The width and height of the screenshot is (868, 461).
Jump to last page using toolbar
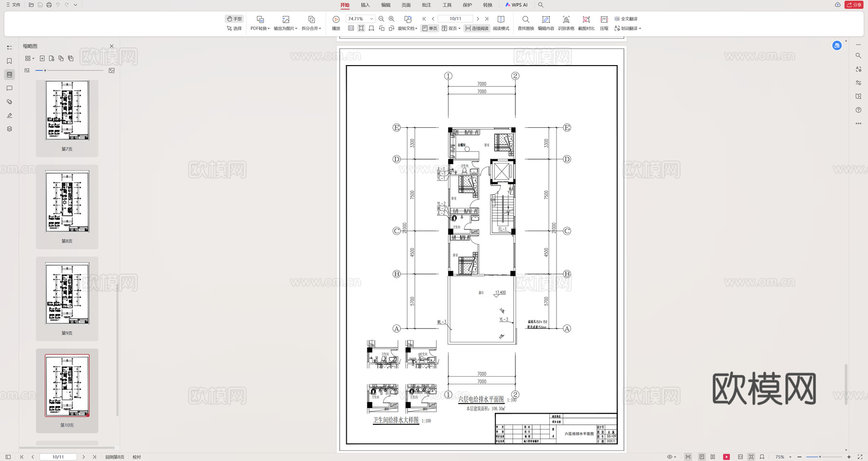[x=487, y=19]
